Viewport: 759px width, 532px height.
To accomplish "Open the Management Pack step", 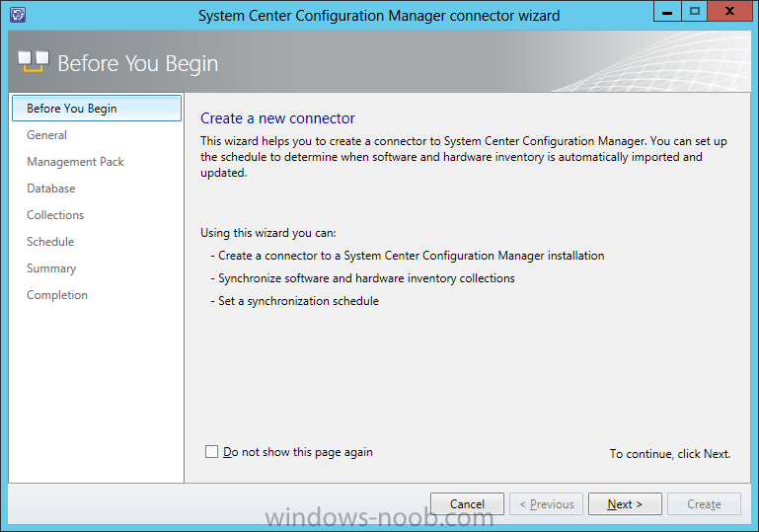I will pos(76,162).
